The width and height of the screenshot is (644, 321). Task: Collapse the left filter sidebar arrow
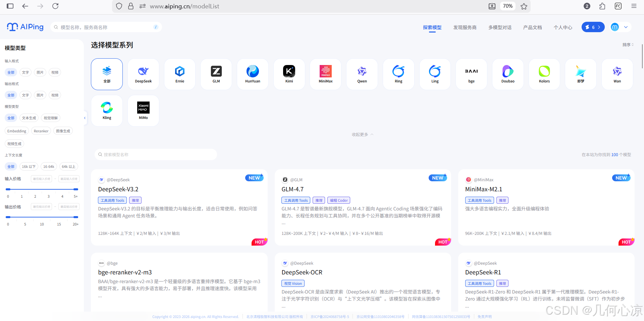(x=85, y=118)
